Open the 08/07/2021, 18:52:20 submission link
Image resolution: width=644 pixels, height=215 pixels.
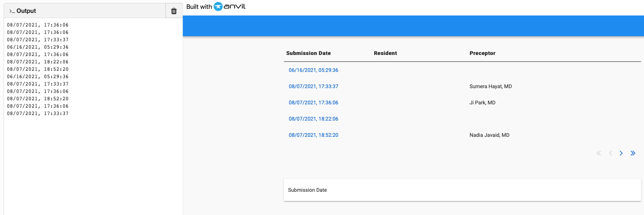(313, 135)
